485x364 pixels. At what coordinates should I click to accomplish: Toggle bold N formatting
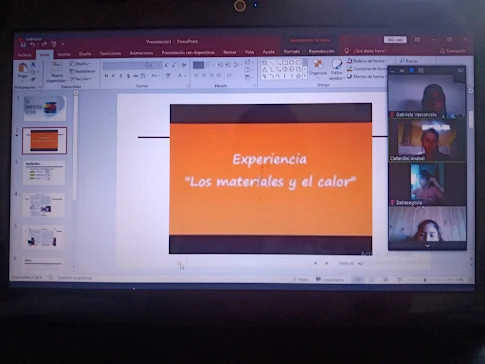[106, 76]
